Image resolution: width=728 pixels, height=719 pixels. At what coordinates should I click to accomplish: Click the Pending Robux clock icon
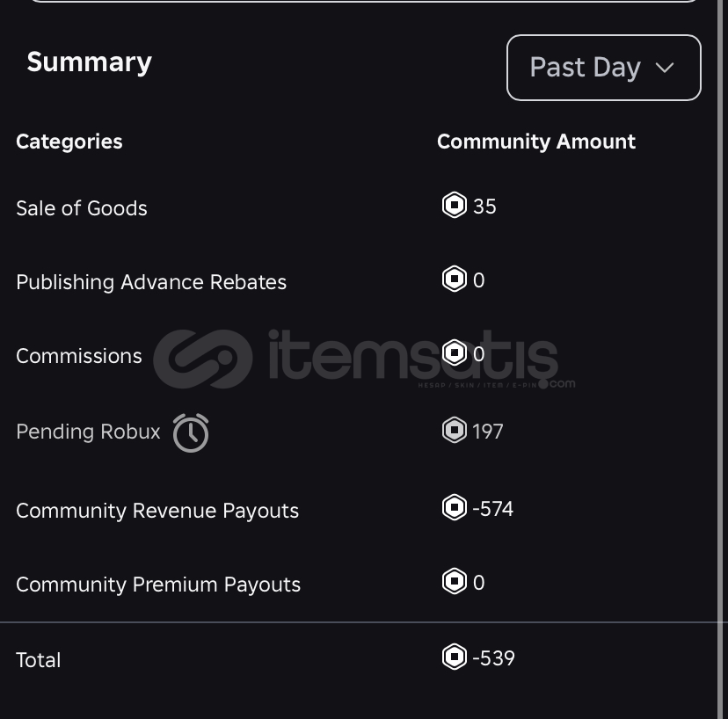click(x=191, y=432)
